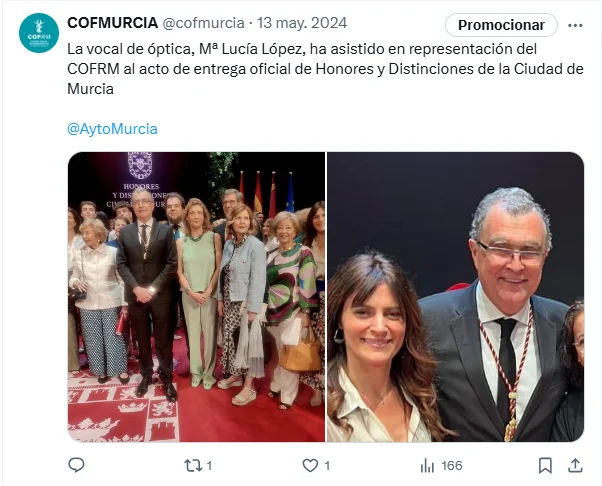Open the three-dot more options menu
Viewport: 602px width, 486px height.
click(x=575, y=25)
